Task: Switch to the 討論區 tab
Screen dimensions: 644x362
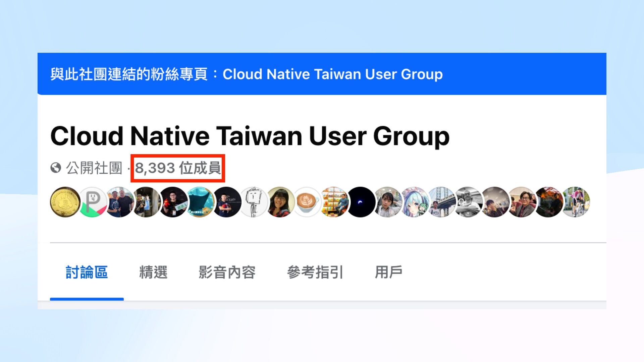Action: click(x=87, y=272)
